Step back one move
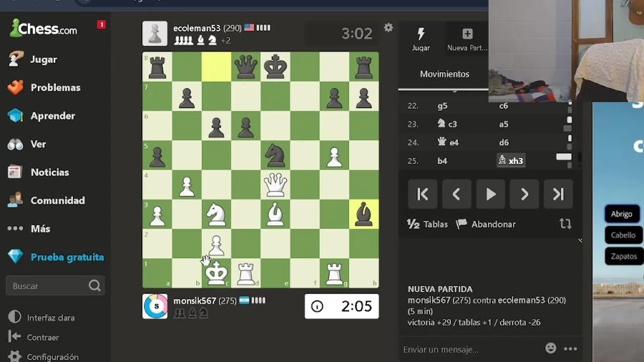The image size is (644, 362). [456, 194]
